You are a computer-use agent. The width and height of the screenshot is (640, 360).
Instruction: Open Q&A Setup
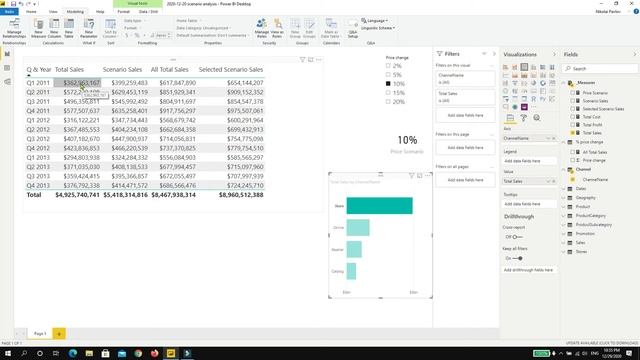[x=353, y=28]
